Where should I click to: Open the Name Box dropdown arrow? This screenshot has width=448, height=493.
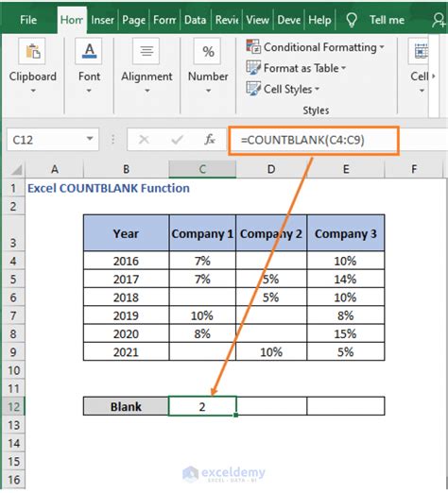click(x=90, y=139)
